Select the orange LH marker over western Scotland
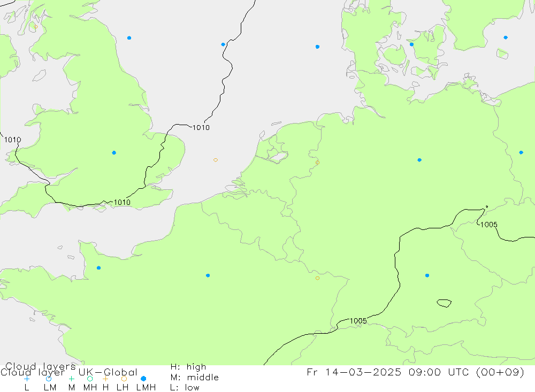Viewport: 535px width, 392px height. point(36,27)
